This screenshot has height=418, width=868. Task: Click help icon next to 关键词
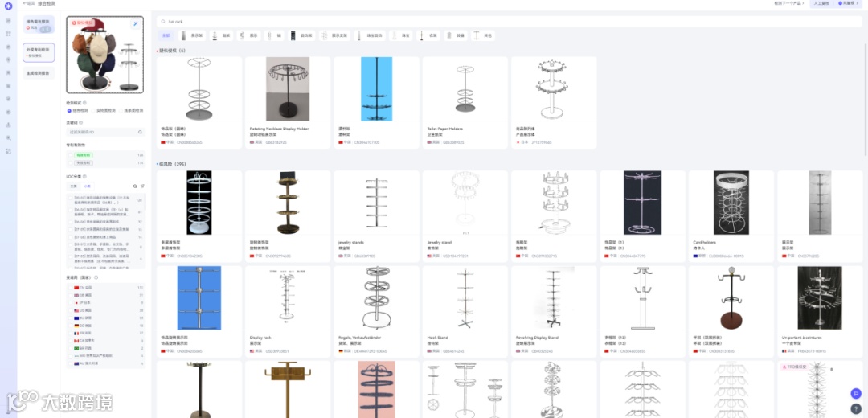point(81,122)
